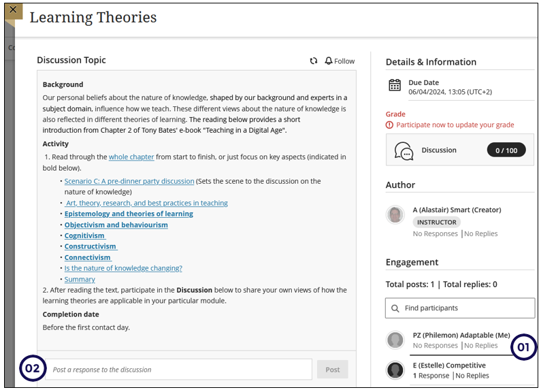541x392 pixels.
Task: Click the search magnifier icon
Action: pos(395,308)
